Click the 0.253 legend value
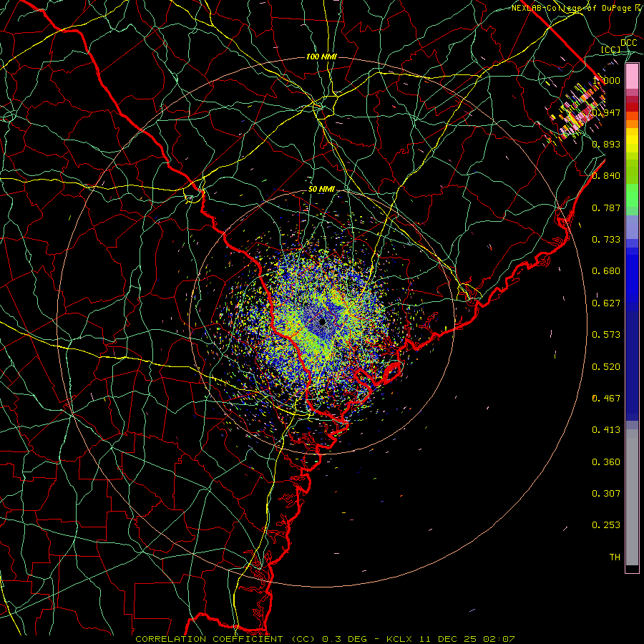This screenshot has width=644, height=644. 606,525
